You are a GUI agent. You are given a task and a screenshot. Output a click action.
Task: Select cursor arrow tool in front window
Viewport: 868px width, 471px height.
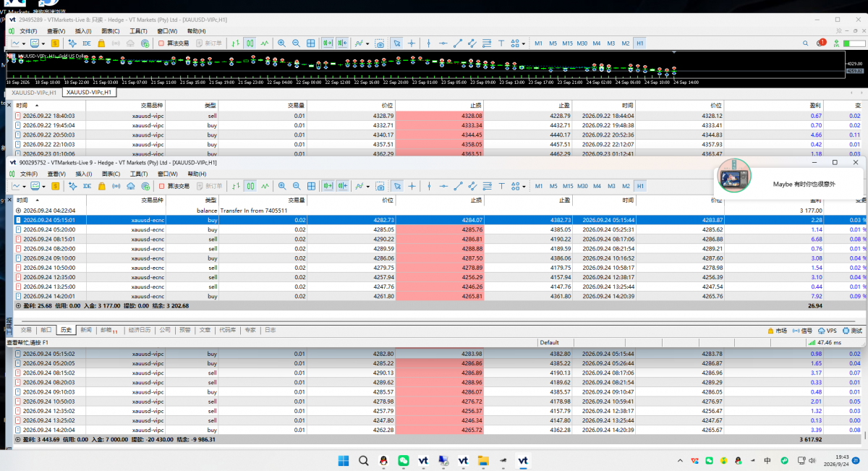pos(396,186)
